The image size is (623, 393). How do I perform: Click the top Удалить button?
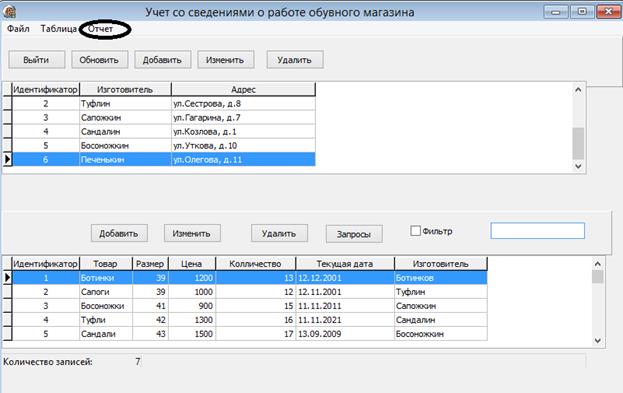pyautogui.click(x=294, y=60)
